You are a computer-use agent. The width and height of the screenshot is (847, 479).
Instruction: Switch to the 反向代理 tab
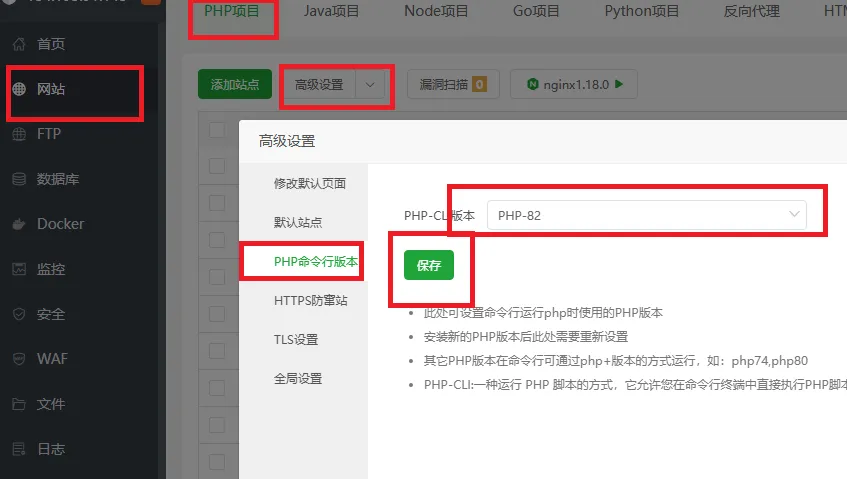(x=751, y=11)
